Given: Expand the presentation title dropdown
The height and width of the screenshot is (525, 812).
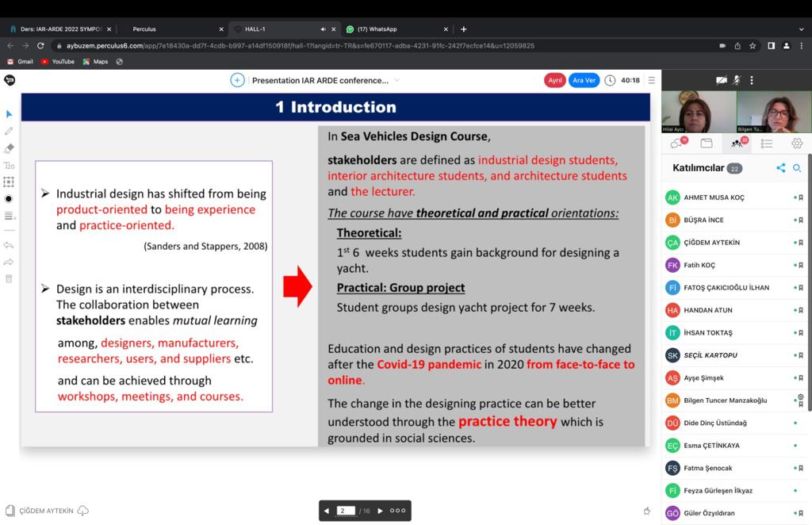Looking at the screenshot, I should point(396,80).
